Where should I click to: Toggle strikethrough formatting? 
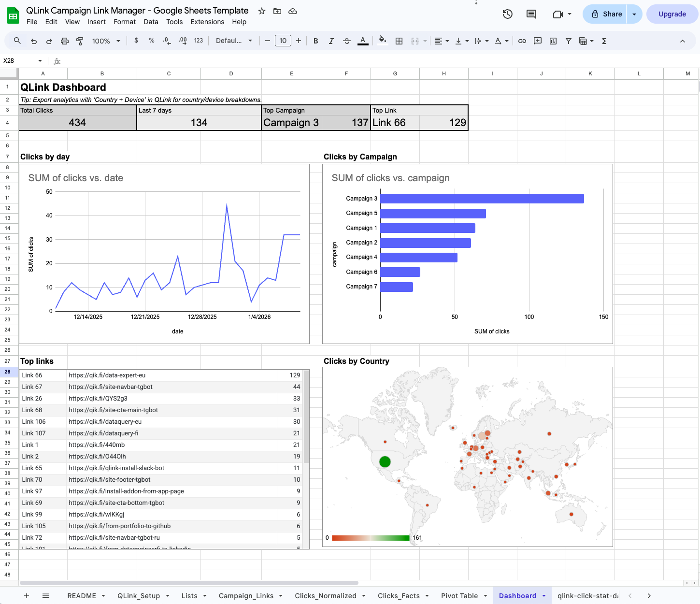347,41
